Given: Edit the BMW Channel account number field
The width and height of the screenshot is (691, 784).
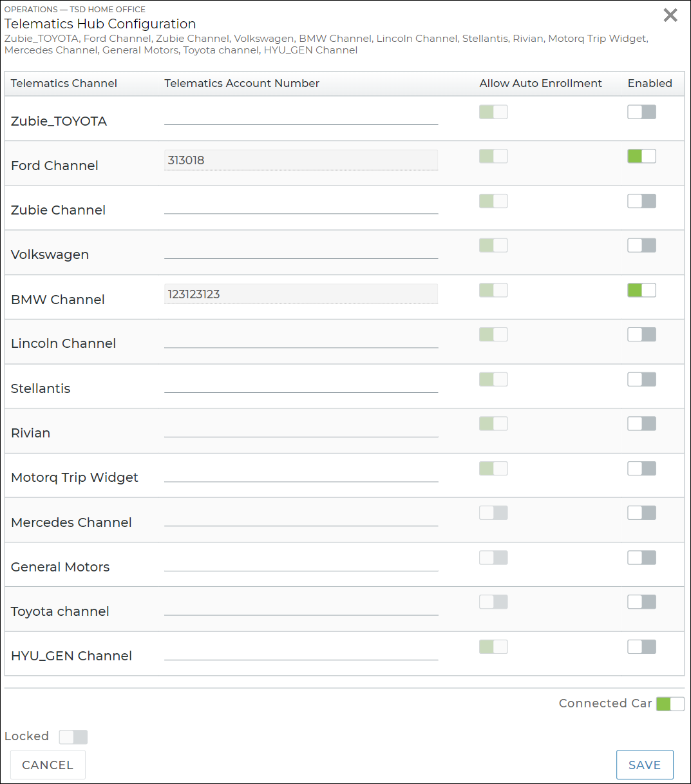Looking at the screenshot, I should tap(301, 294).
